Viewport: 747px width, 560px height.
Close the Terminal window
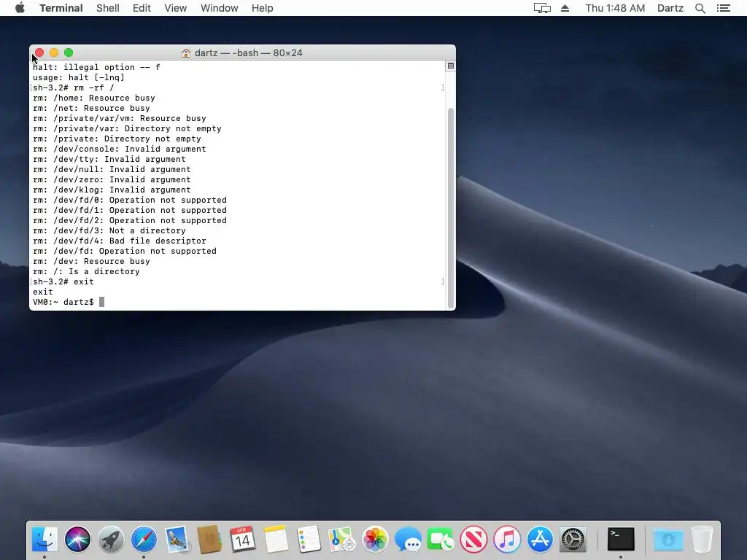[x=39, y=52]
